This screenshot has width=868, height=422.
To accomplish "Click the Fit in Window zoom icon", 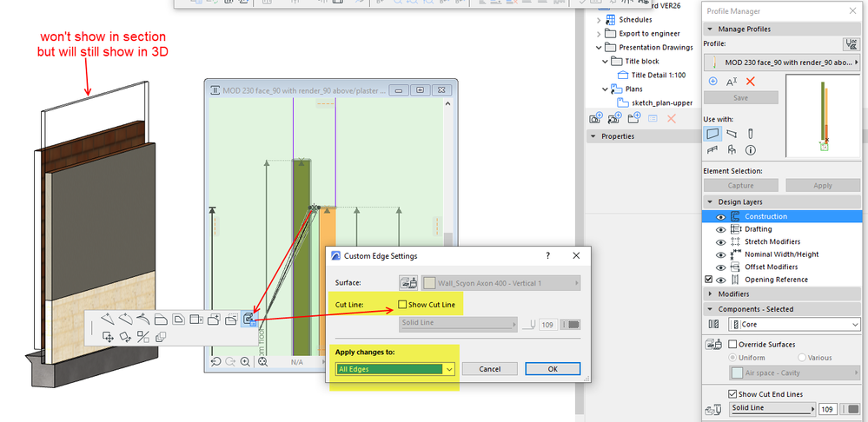I will [262, 361].
